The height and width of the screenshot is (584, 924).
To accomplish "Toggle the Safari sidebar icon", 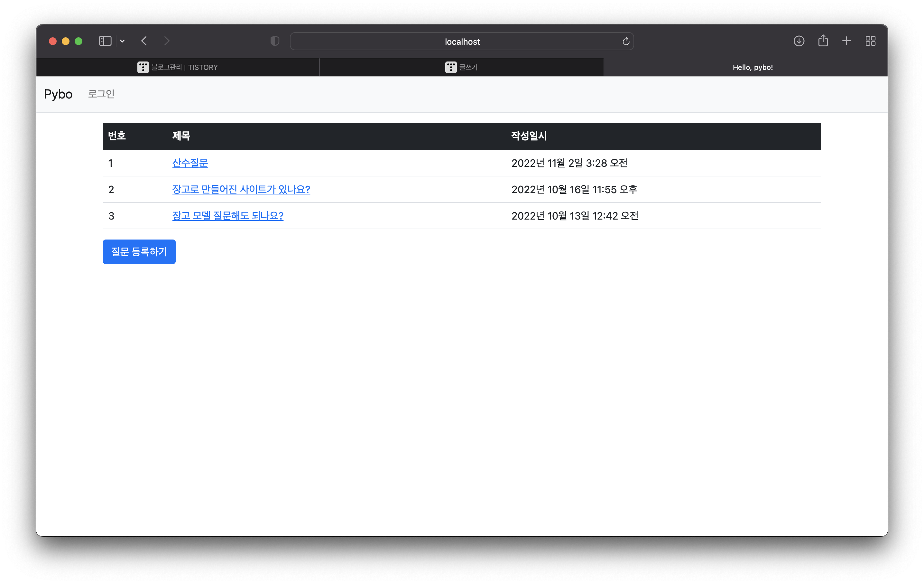I will coord(105,41).
